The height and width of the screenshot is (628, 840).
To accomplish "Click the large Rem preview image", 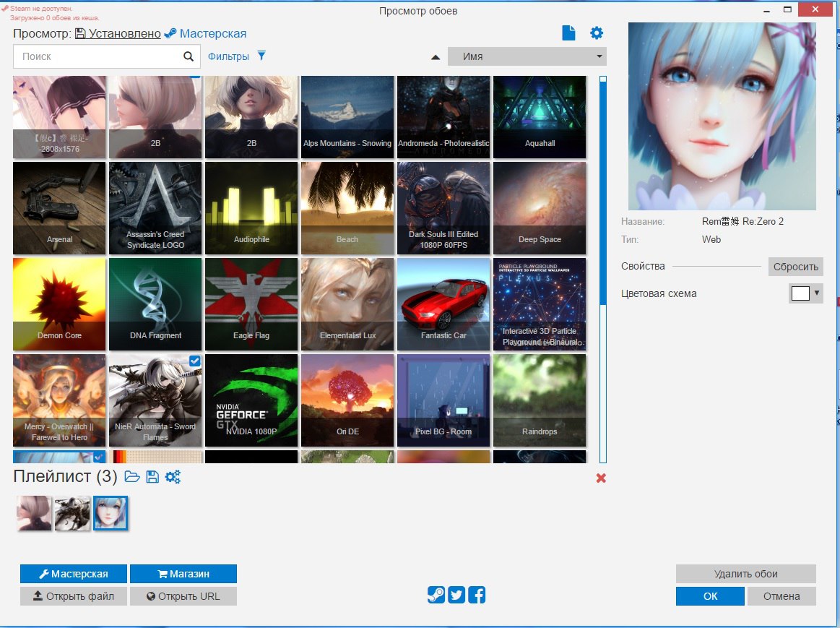I will point(722,116).
